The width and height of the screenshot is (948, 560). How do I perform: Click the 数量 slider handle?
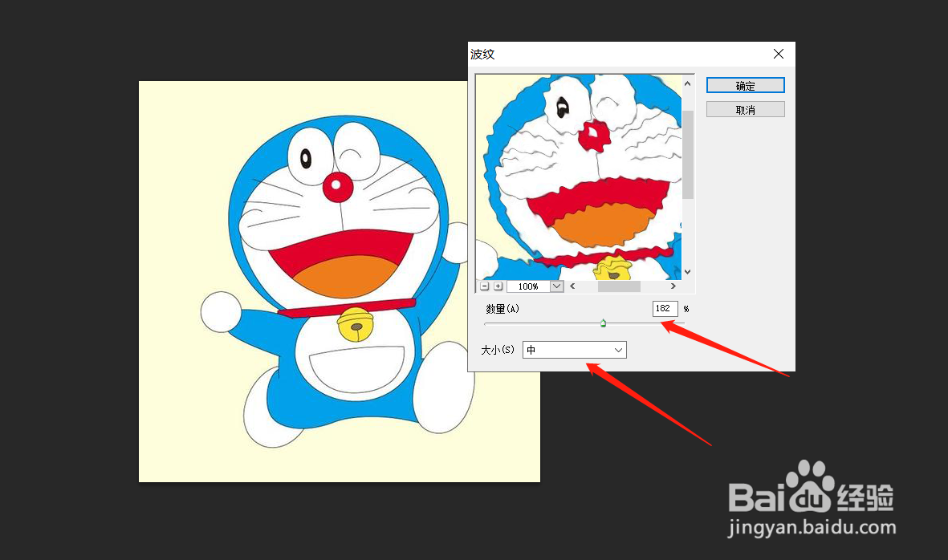click(x=603, y=324)
